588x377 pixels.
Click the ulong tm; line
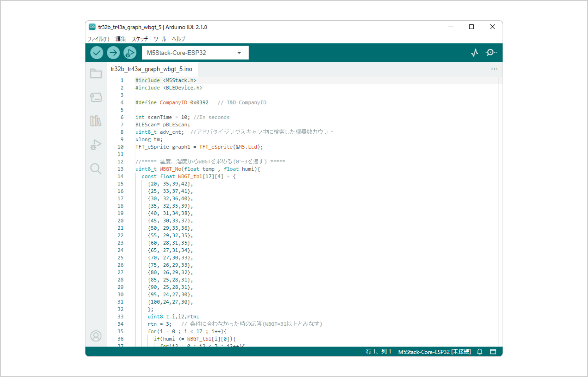click(149, 139)
